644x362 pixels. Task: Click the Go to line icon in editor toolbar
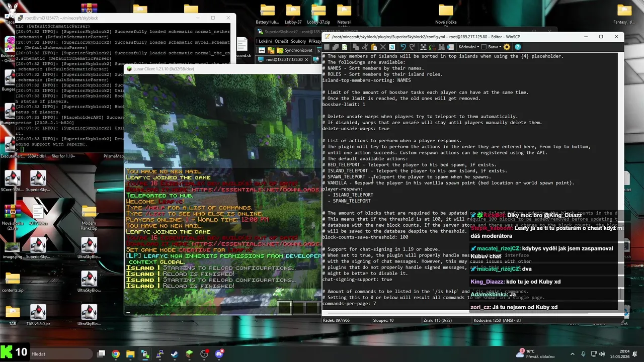[x=450, y=47]
